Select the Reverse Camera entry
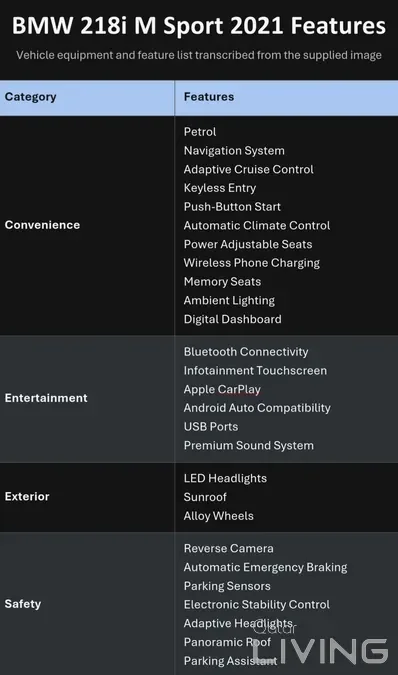 [228, 548]
